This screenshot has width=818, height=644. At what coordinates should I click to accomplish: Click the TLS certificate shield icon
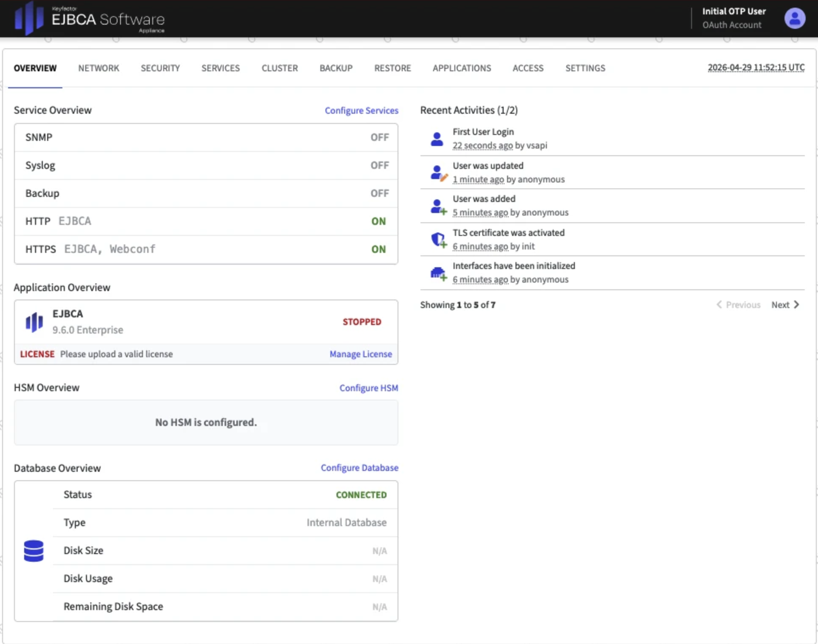click(x=439, y=240)
